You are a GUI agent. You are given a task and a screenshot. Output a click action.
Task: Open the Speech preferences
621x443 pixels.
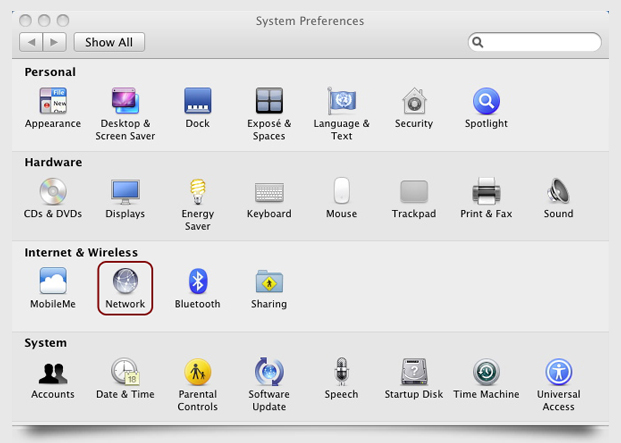[341, 378]
